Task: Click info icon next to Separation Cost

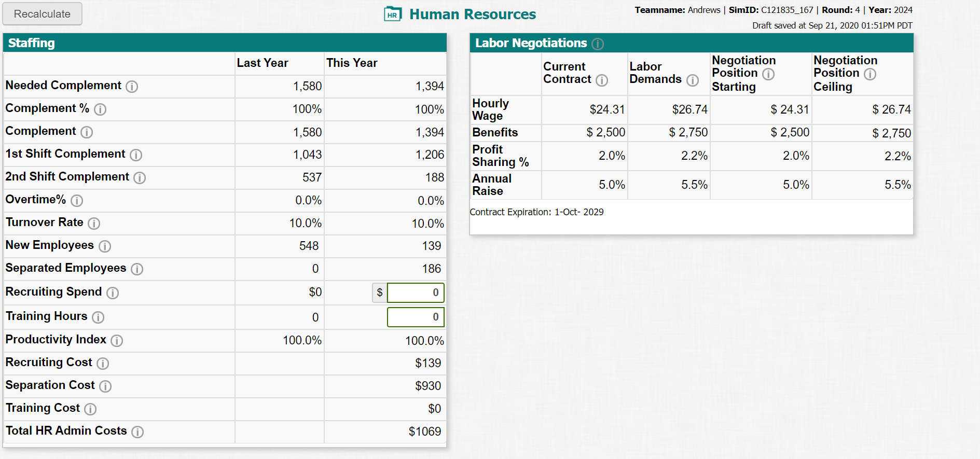Action: click(105, 386)
